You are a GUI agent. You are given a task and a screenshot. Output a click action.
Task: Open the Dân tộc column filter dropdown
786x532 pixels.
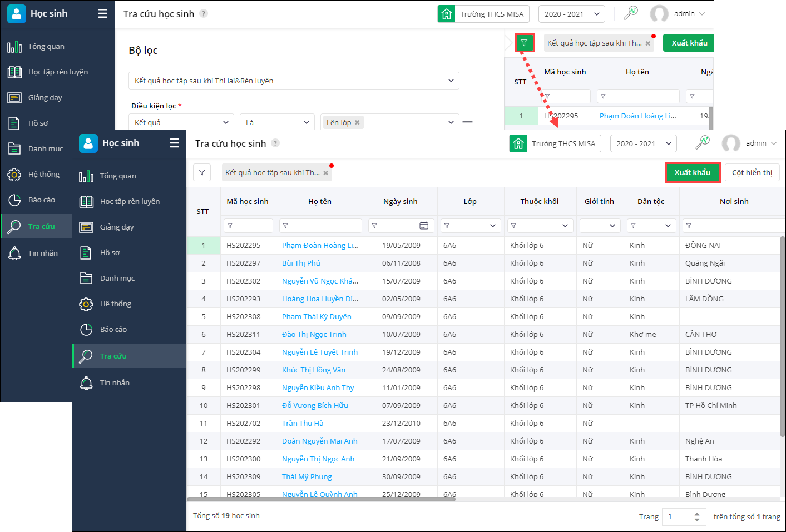pos(668,226)
